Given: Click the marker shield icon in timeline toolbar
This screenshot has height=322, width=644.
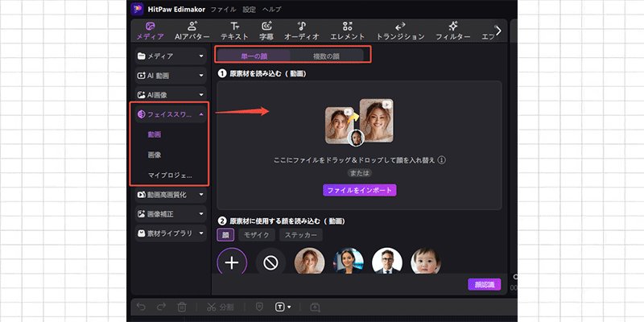Looking at the screenshot, I should point(259,308).
